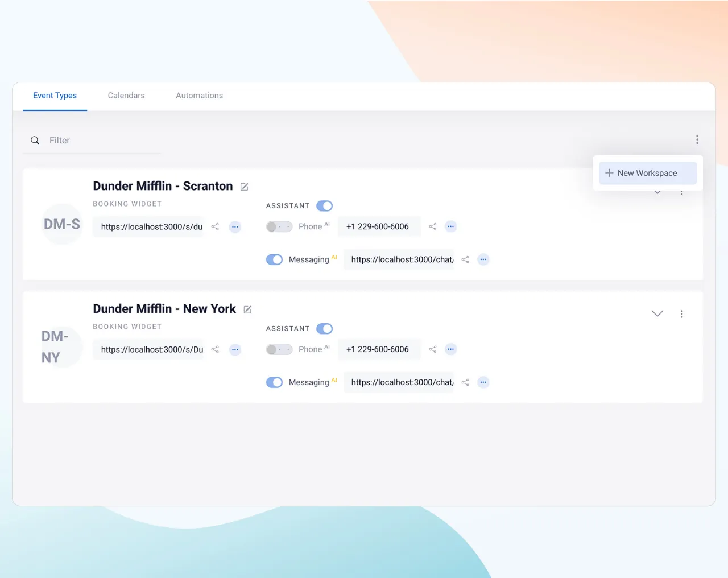Open more options for New York booking widget
This screenshot has width=728, height=578.
235,349
